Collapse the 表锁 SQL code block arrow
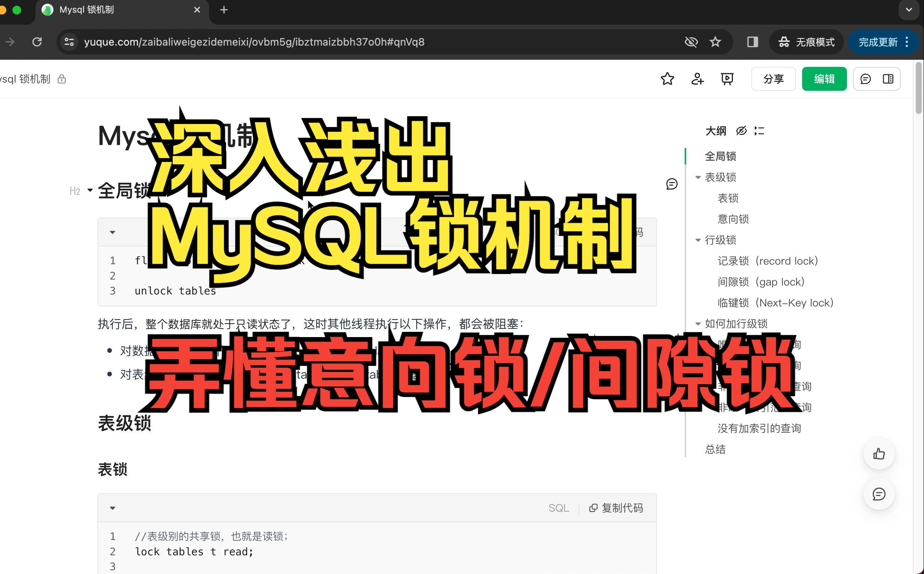 (x=113, y=508)
